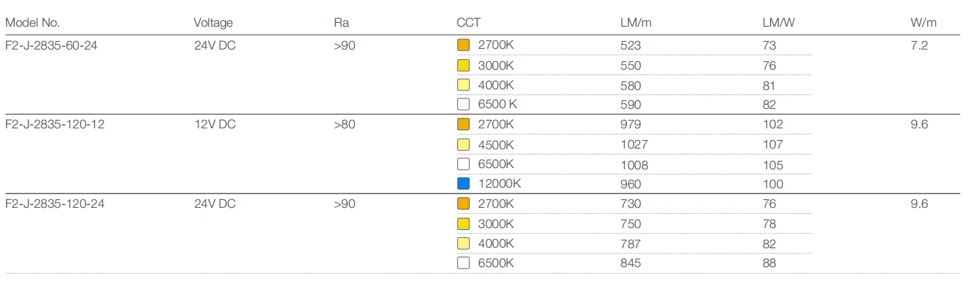Click the Voltage column header
Screen dimensions: 980x286
213,23
